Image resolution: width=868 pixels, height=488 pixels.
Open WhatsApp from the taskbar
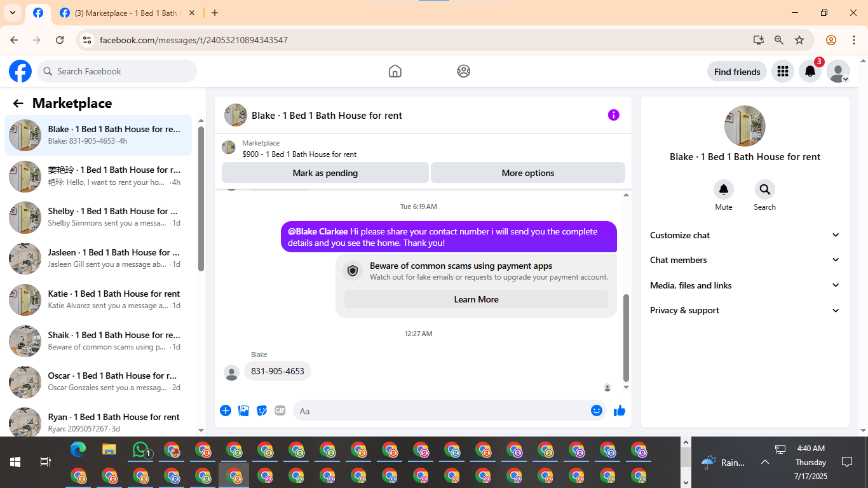click(140, 450)
